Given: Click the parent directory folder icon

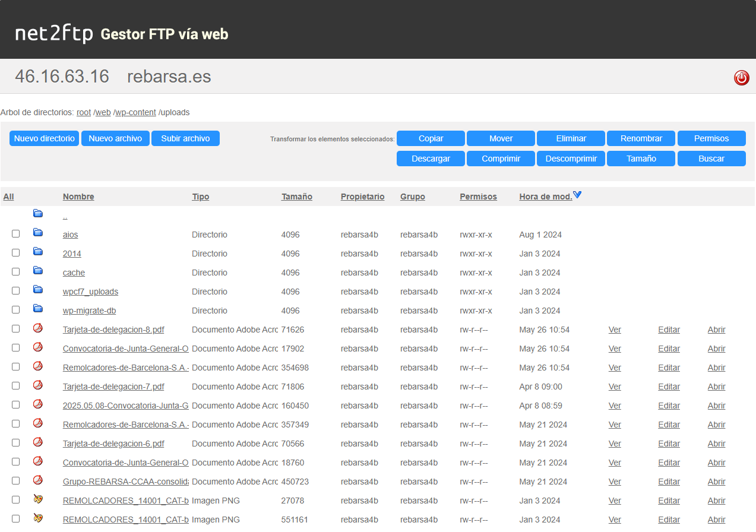Looking at the screenshot, I should 38,213.
